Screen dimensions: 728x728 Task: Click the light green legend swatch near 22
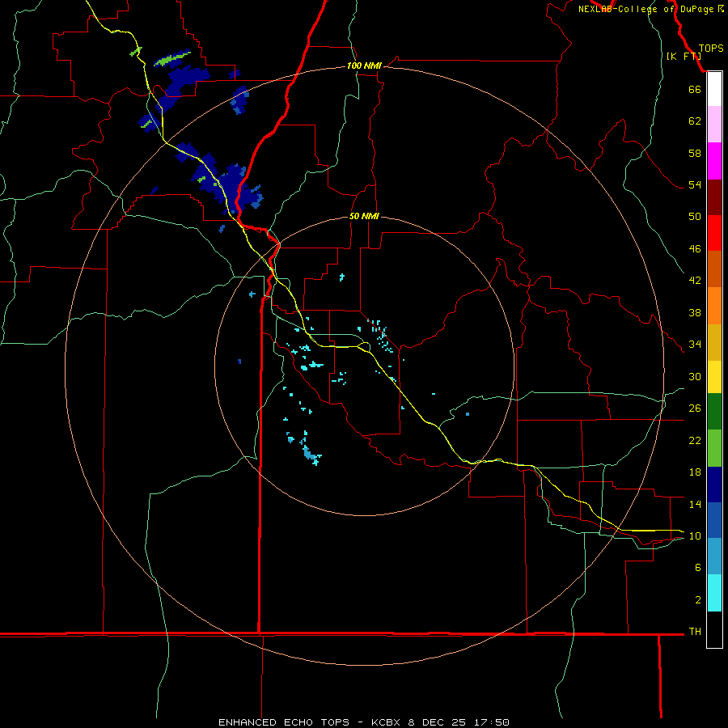click(714, 447)
